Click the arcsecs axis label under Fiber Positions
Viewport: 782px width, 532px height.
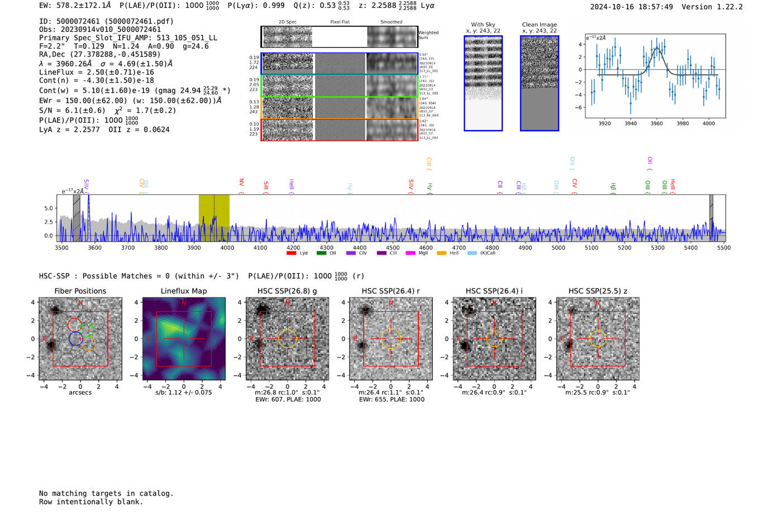click(x=80, y=392)
